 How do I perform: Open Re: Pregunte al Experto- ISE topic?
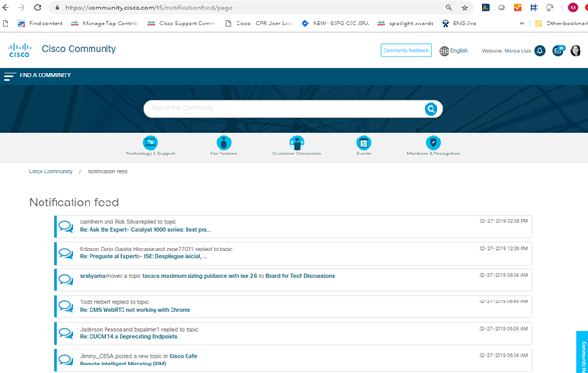point(143,256)
